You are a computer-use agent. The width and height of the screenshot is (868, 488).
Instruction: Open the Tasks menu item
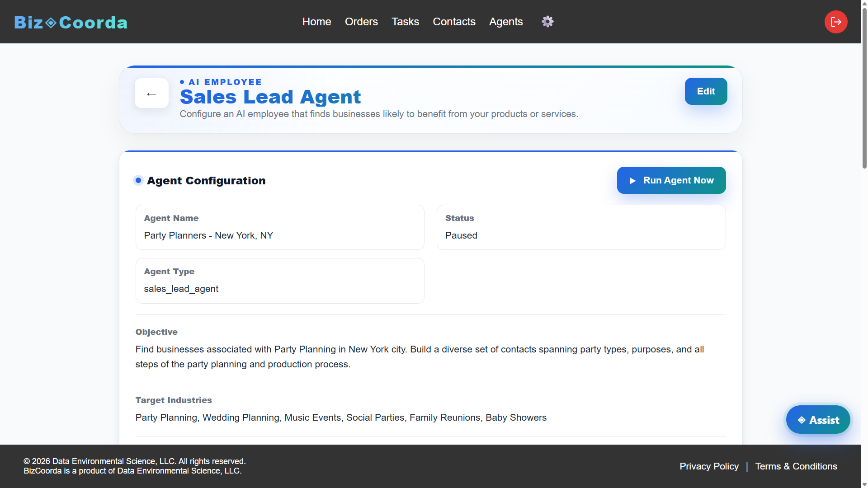click(405, 22)
